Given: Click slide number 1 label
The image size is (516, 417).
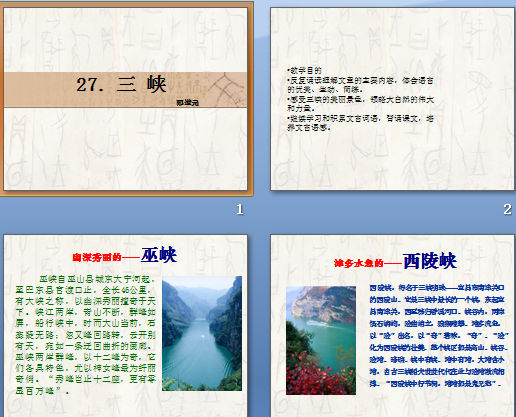Looking at the screenshot, I should point(240,209).
